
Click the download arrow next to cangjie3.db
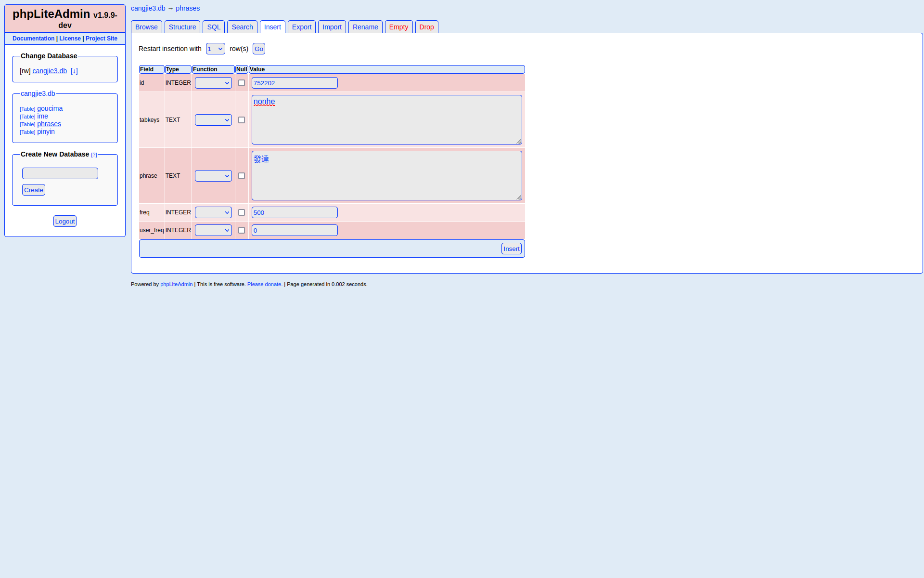tap(74, 71)
